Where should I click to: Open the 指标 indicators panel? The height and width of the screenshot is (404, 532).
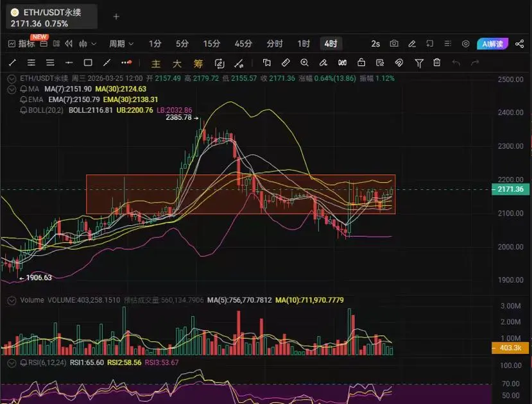pos(21,44)
